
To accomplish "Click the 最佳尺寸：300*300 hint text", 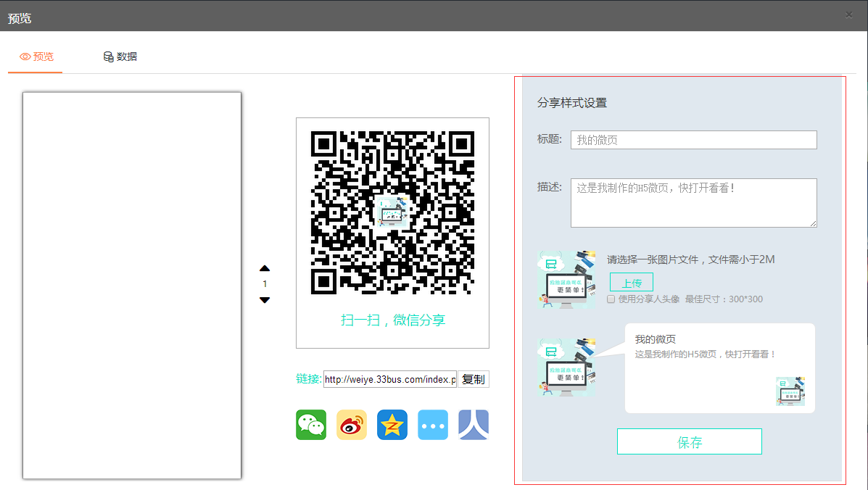I will [724, 299].
